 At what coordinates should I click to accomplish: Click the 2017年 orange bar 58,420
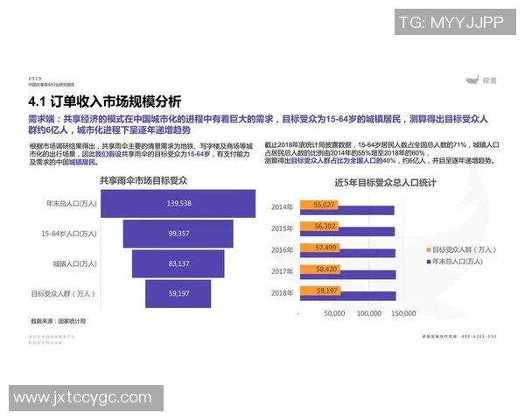coord(320,269)
